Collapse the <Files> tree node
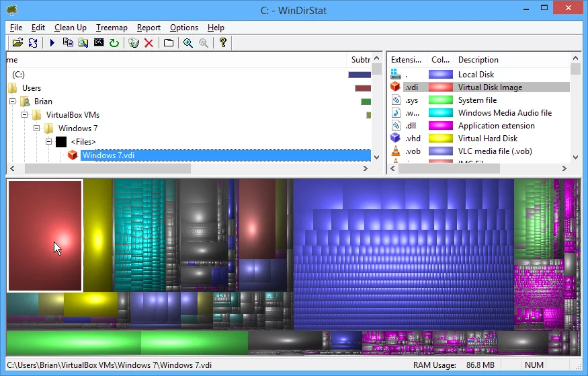The height and width of the screenshot is (376, 588). pyautogui.click(x=48, y=141)
